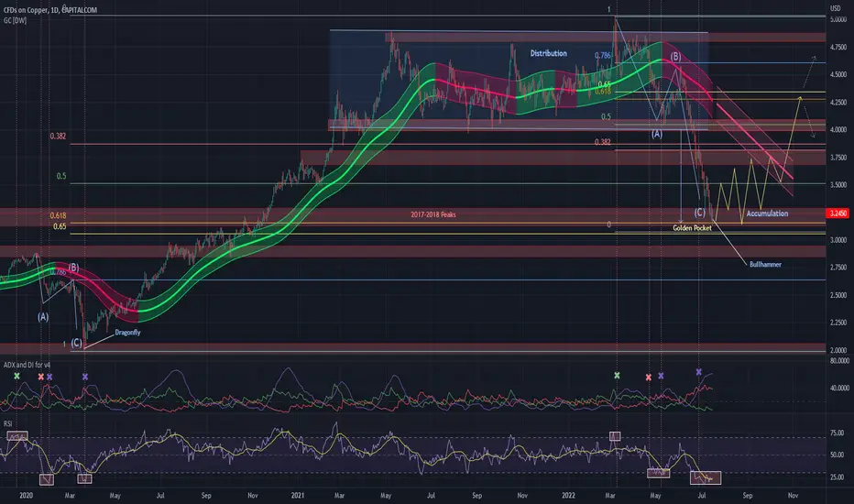Select the purple X marker above July 2022 in ADX pane
854x504 pixels.
tap(699, 372)
